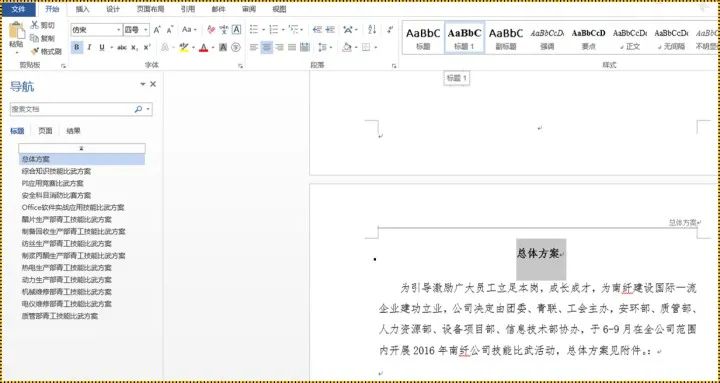Set paragraph alignment to center
Viewport: 720px width, 383px height.
click(x=267, y=47)
